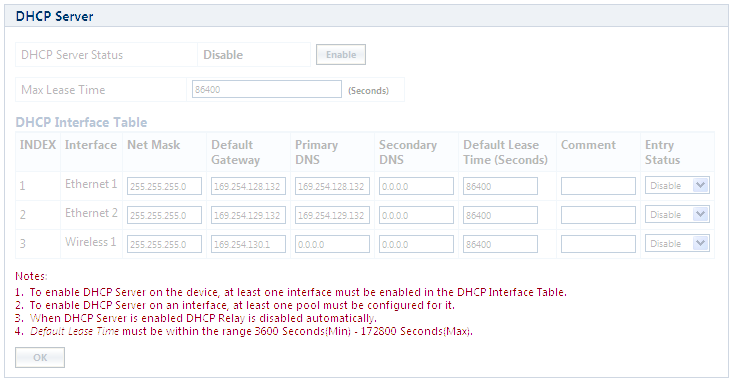This screenshot has height=382, width=732.
Task: Click note 4 about Default Lease Time range
Action: (x=244, y=332)
